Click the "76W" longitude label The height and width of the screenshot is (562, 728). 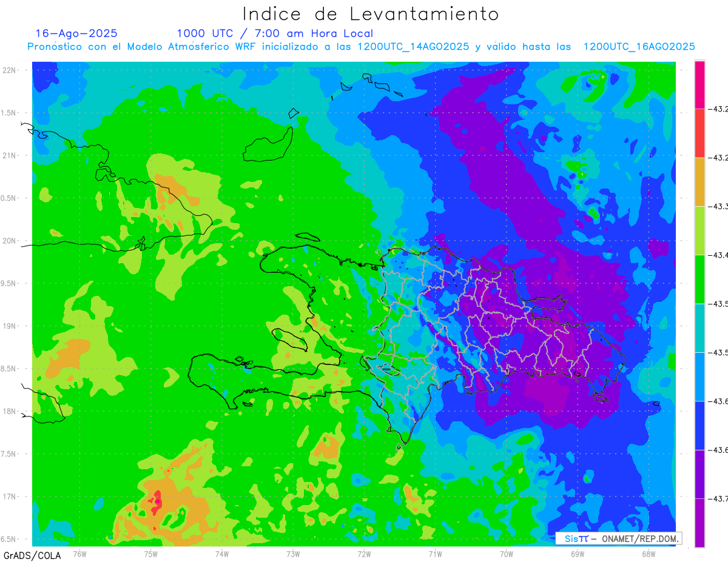tap(79, 554)
